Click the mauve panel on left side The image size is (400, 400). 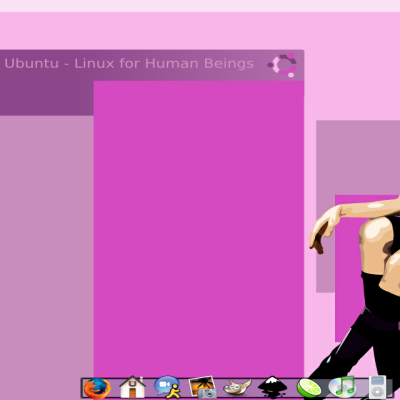47,257
